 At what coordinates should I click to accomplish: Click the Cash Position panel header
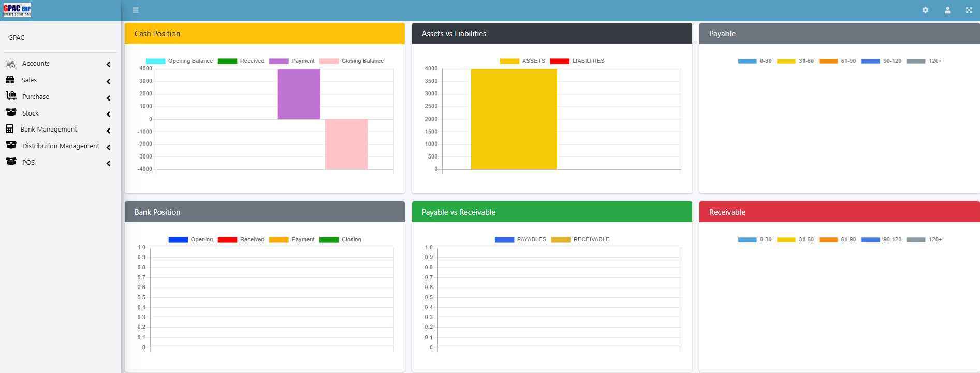[x=265, y=34]
